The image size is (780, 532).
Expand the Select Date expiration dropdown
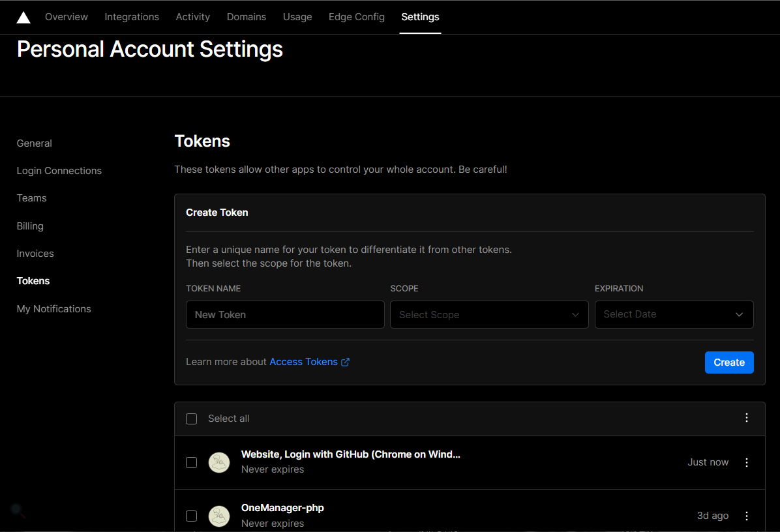pos(674,314)
